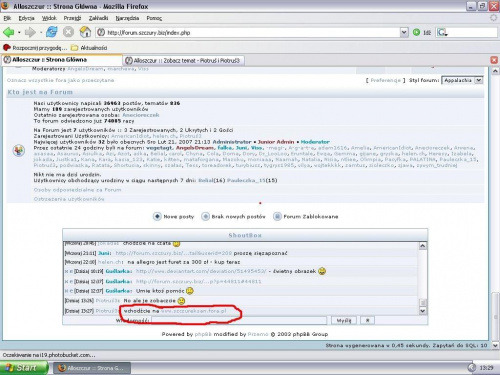Open the address bar history dropdown
The image size is (500, 375).
coord(404,32)
